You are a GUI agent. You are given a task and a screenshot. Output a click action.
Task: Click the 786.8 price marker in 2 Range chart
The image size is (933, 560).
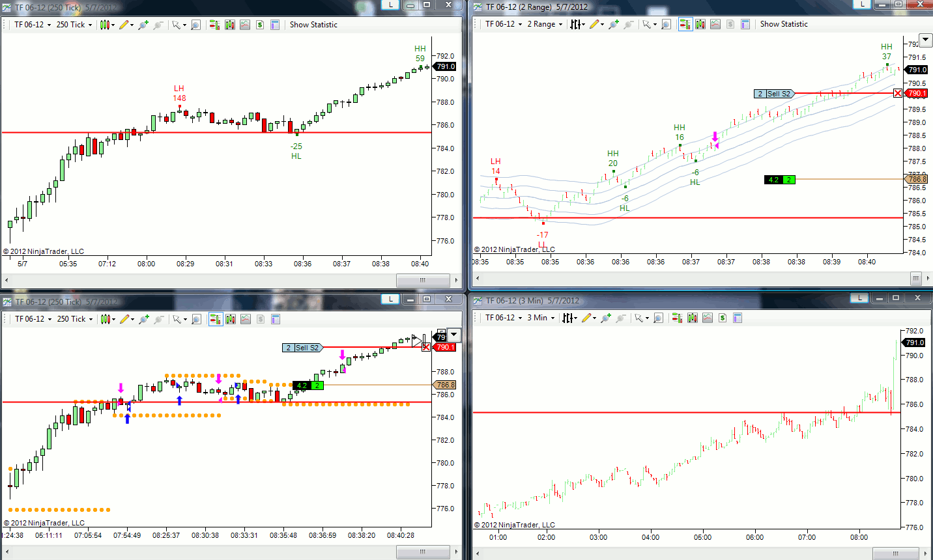[x=916, y=179]
